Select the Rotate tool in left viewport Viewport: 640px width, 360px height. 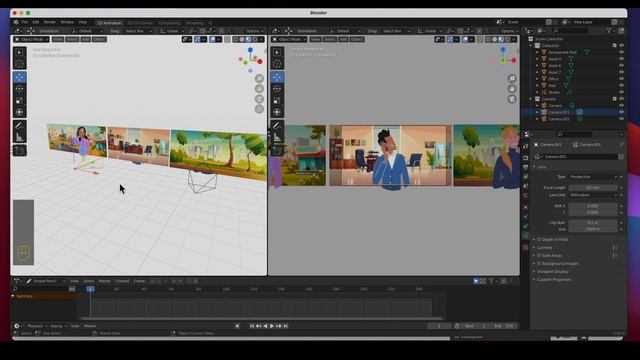(x=20, y=89)
